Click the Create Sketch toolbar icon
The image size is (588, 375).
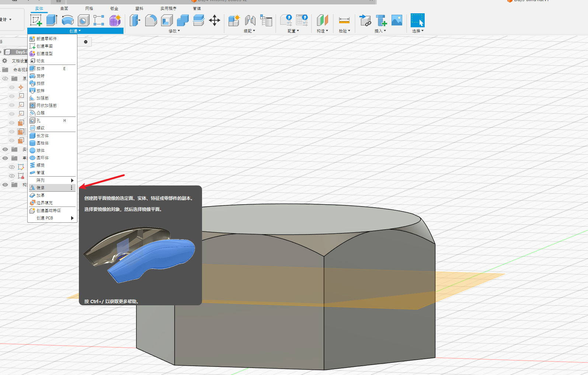36,20
